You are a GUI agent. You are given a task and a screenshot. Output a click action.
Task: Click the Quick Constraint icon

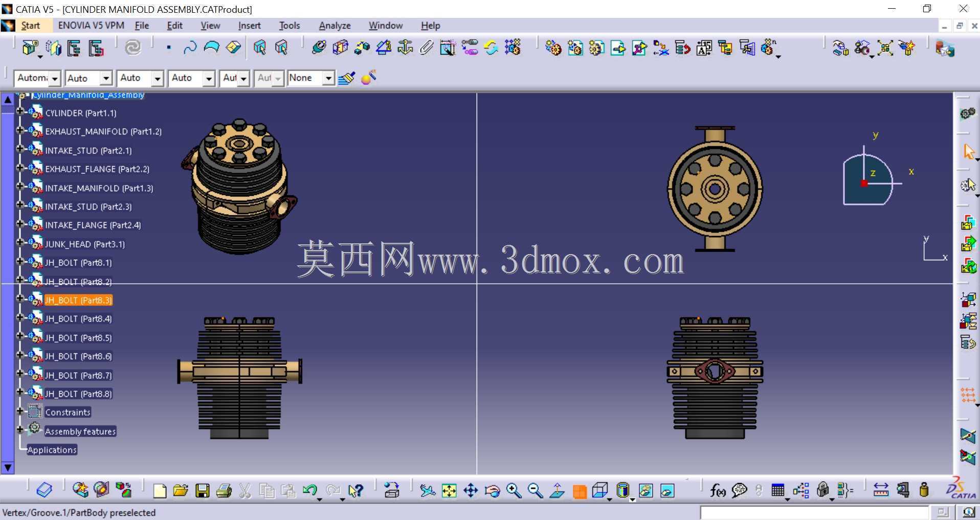[x=448, y=48]
